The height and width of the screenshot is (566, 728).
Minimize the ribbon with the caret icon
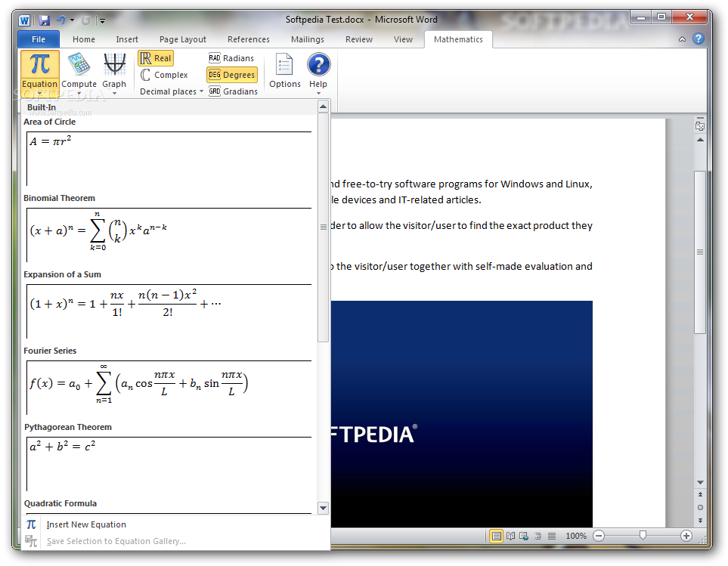(x=682, y=39)
